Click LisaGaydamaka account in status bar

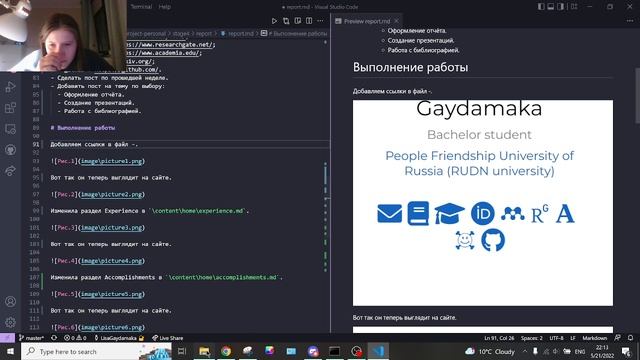pyautogui.click(x=119, y=338)
